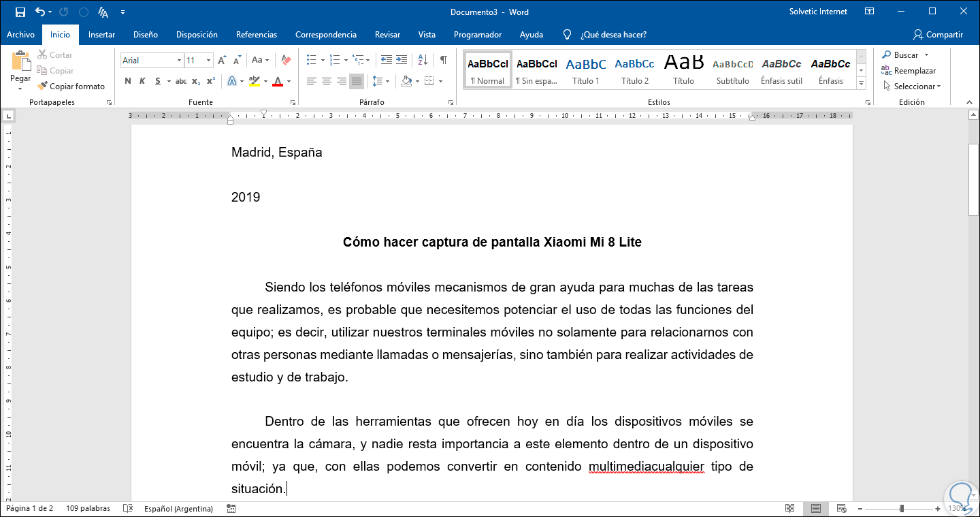Apply the Subtítulo style

[x=732, y=70]
